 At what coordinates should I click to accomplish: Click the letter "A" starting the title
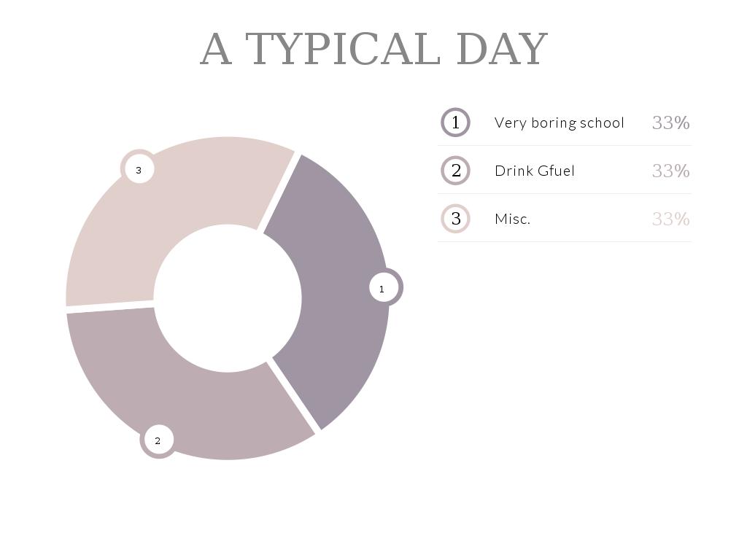click(216, 50)
